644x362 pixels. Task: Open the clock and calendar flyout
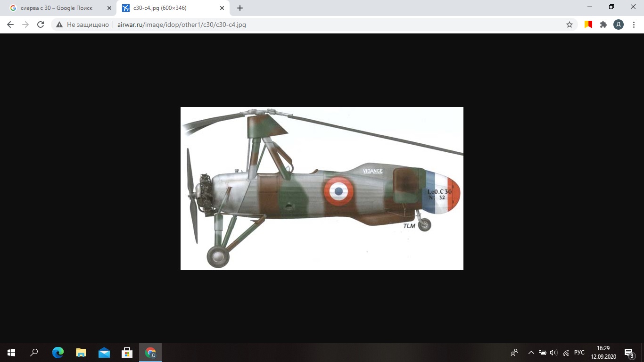pyautogui.click(x=603, y=353)
